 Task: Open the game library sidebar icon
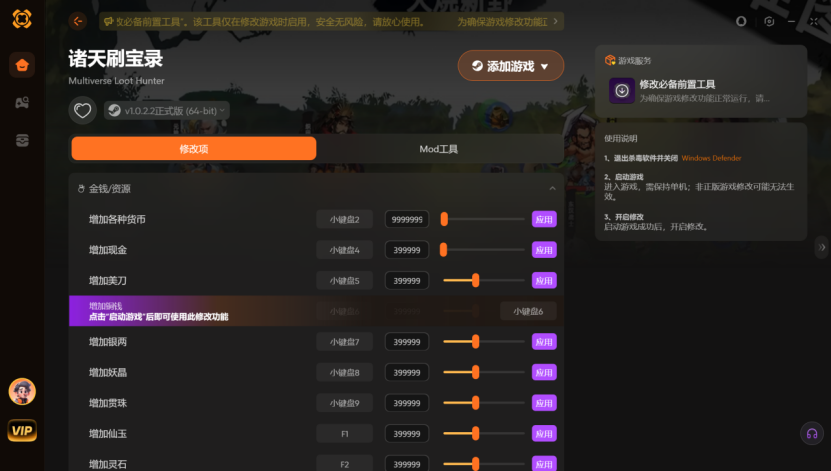tap(22, 103)
